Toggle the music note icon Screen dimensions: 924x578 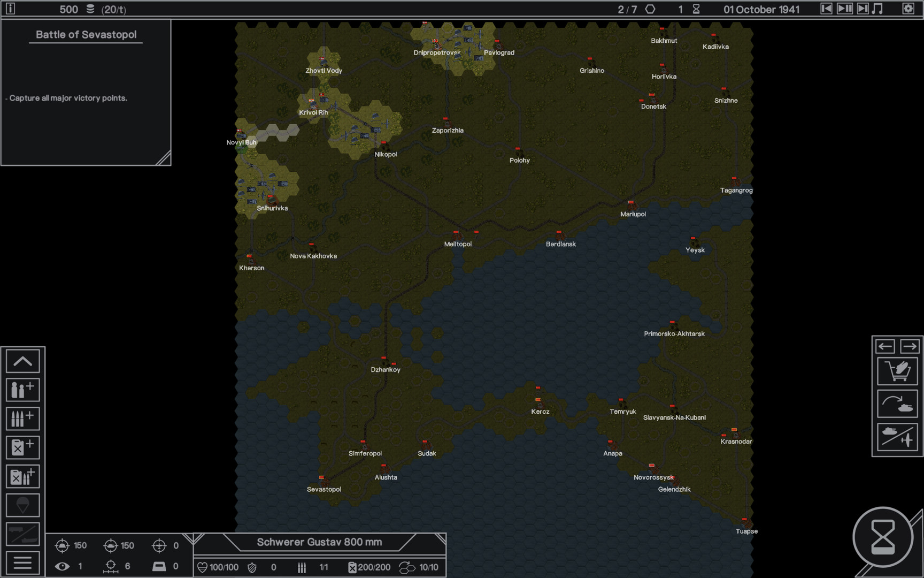click(877, 9)
